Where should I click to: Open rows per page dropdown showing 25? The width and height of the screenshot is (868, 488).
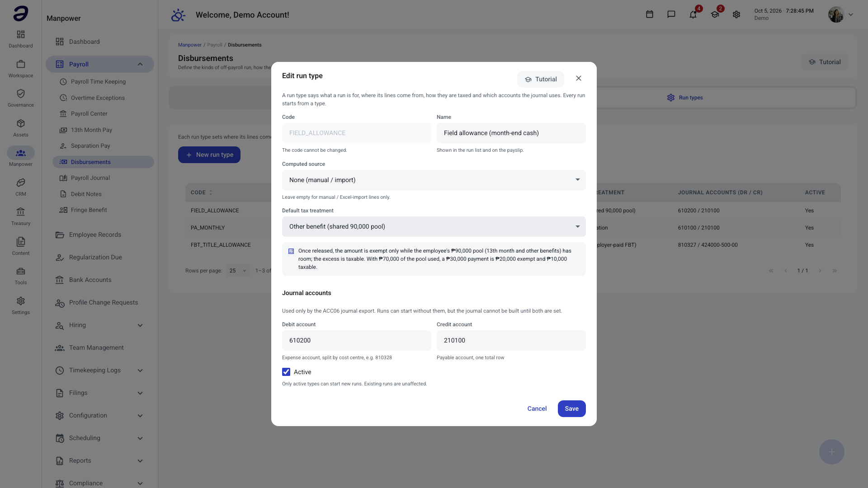(x=238, y=271)
